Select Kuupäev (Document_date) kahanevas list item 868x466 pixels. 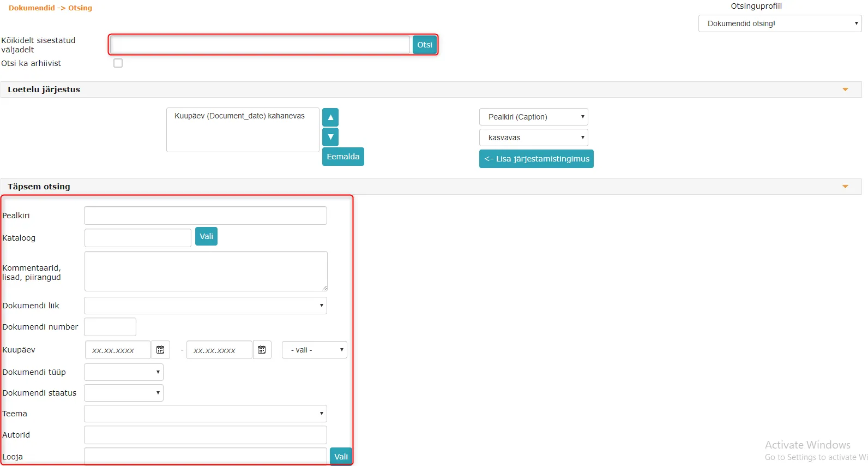[239, 116]
